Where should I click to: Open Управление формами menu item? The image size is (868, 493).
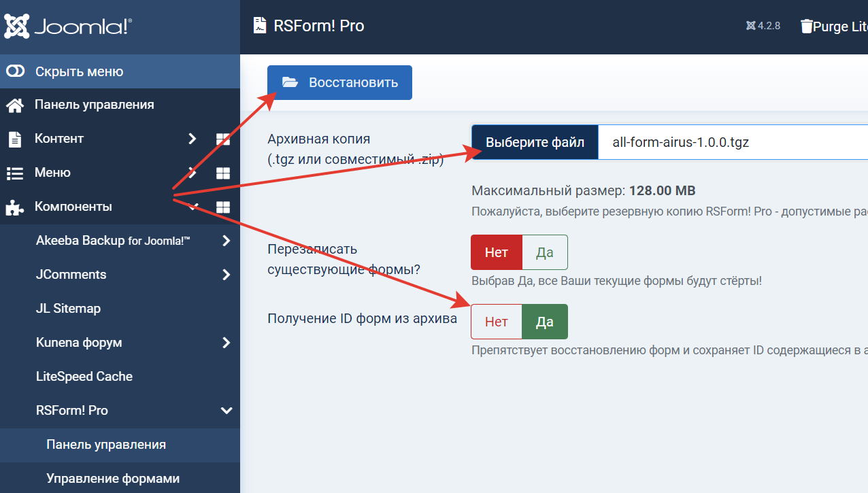point(113,479)
